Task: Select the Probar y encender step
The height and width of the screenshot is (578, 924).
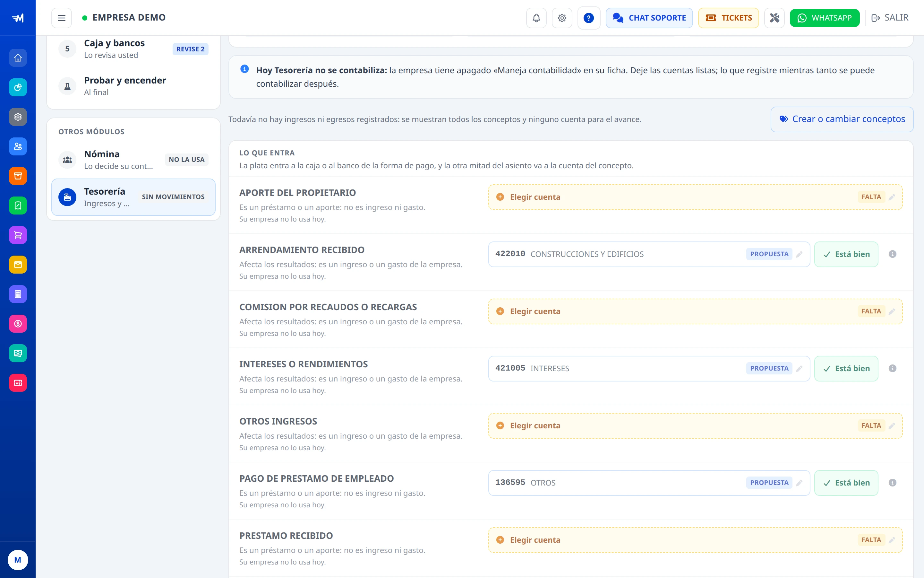Action: [133, 86]
